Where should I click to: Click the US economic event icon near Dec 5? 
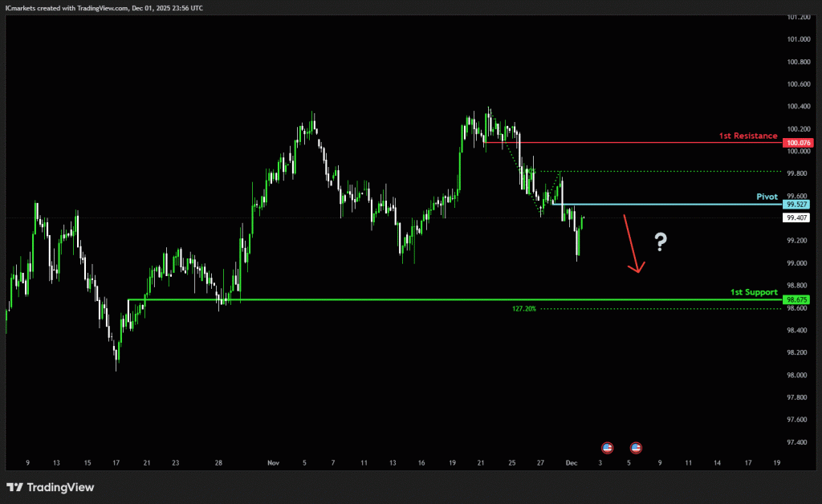pos(636,447)
